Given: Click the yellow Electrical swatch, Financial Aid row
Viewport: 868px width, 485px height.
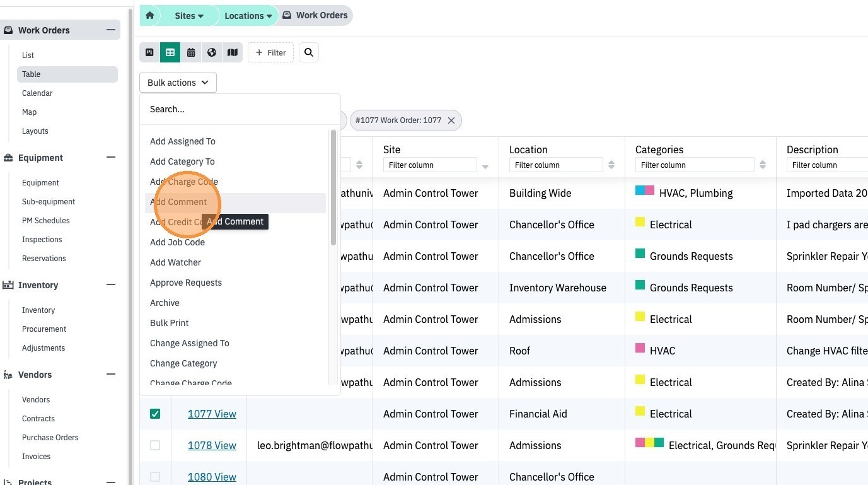Looking at the screenshot, I should [x=640, y=411].
